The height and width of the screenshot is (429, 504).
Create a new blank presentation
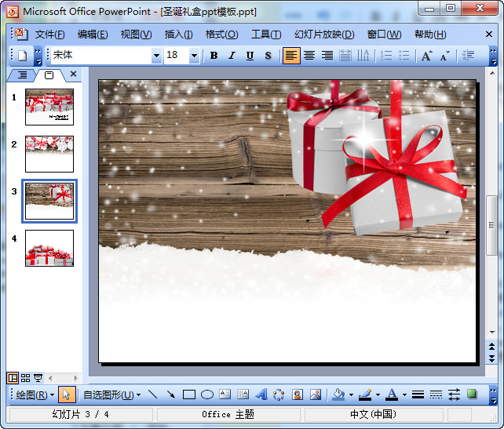23,56
